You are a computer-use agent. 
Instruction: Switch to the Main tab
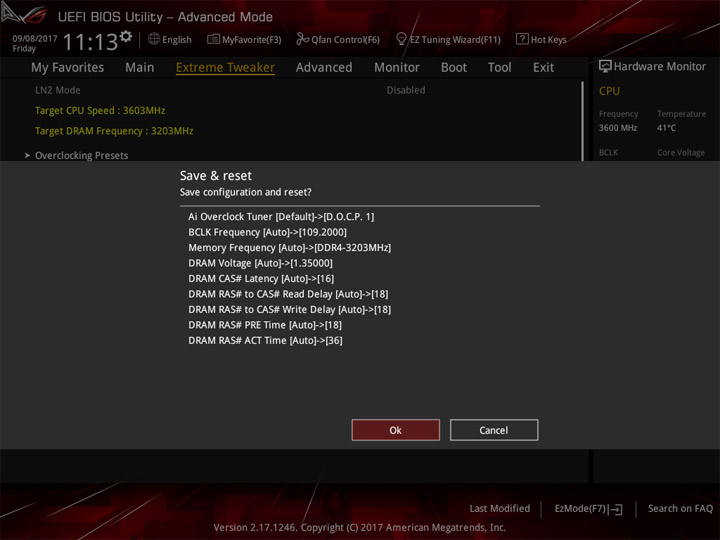140,68
